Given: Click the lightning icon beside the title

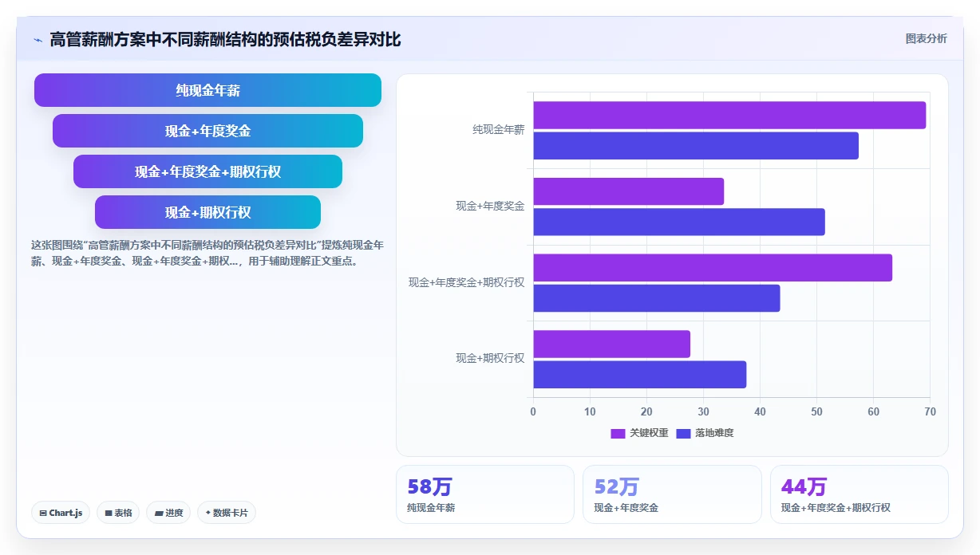Looking at the screenshot, I should (38, 39).
